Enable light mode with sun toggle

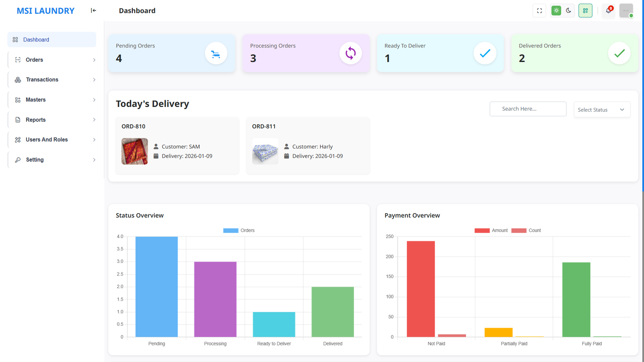coord(556,10)
